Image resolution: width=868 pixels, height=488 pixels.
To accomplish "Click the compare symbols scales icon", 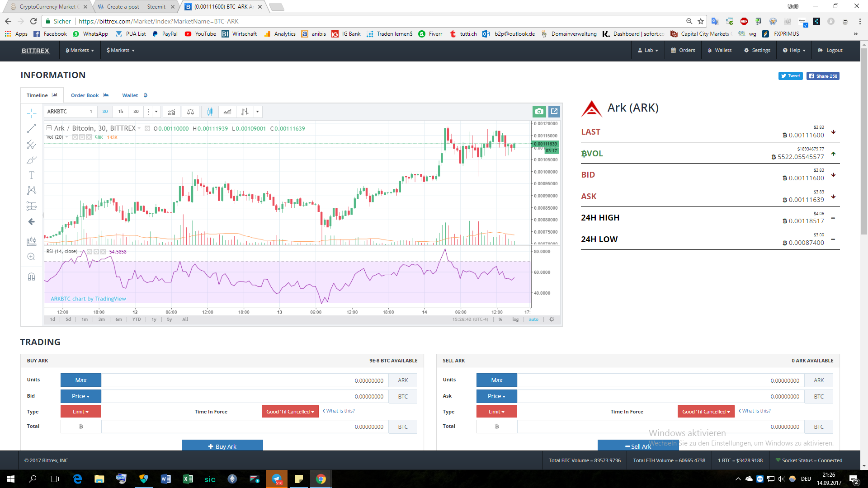I will point(190,112).
